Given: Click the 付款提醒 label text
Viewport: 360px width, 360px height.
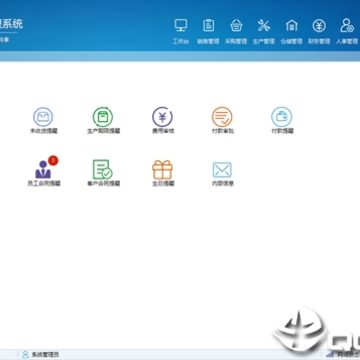Looking at the screenshot, I should 282,131.
